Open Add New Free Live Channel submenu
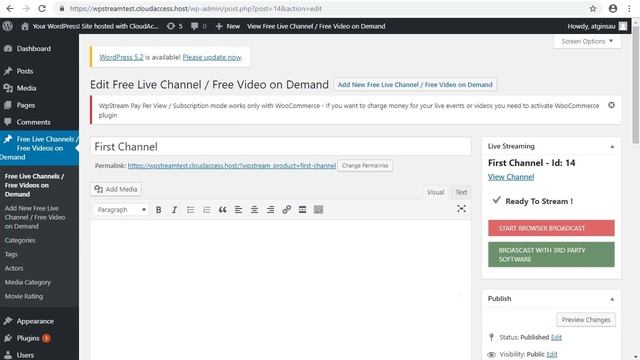The width and height of the screenshot is (640, 360). (x=35, y=217)
